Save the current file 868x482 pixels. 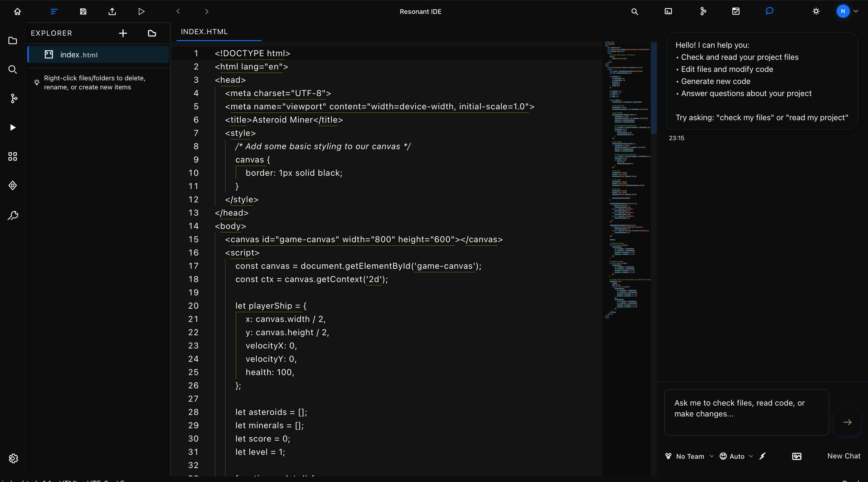tap(83, 11)
